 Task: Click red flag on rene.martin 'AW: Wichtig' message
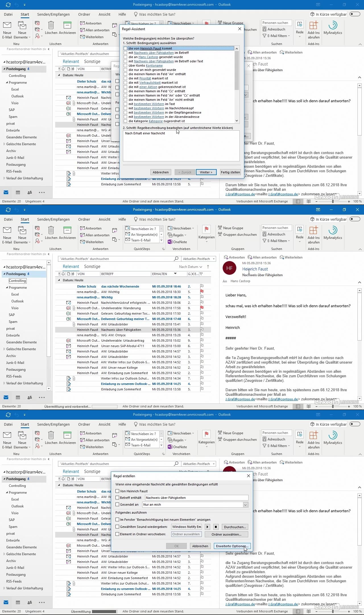202,292
